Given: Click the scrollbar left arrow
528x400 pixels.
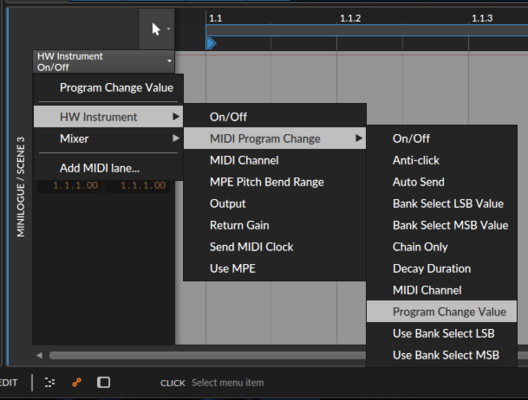Looking at the screenshot, I should click(39, 356).
